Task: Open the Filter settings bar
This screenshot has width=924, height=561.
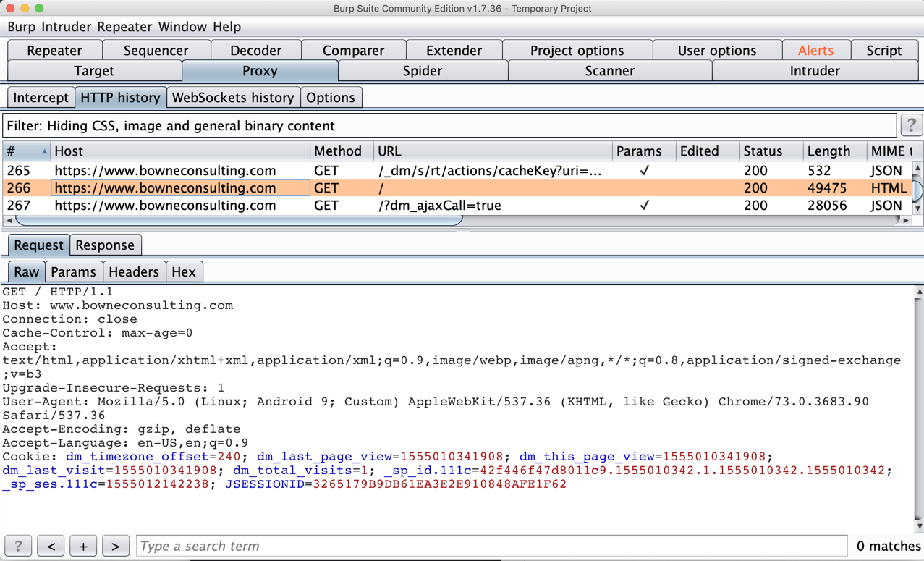Action: 449,126
